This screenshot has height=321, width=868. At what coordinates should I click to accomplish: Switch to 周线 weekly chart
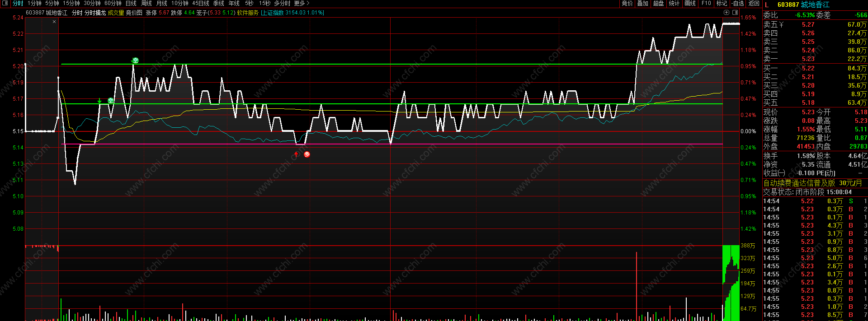[146, 3]
